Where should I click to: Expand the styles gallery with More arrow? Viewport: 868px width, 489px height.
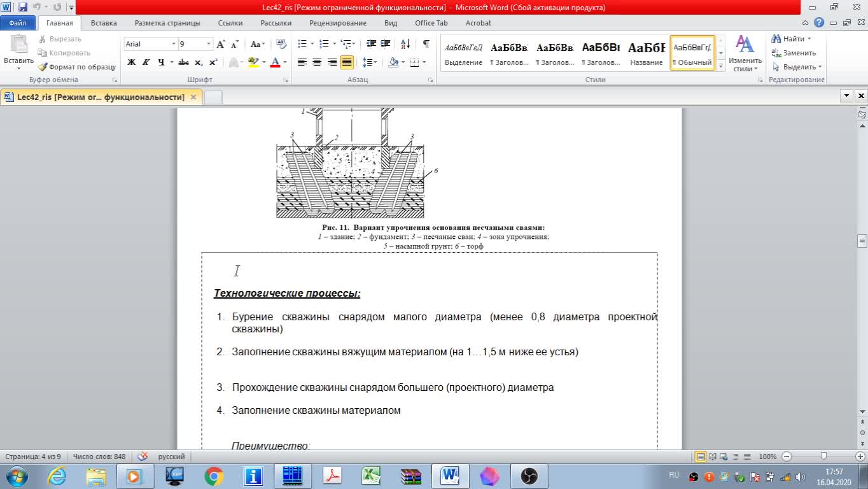click(721, 66)
